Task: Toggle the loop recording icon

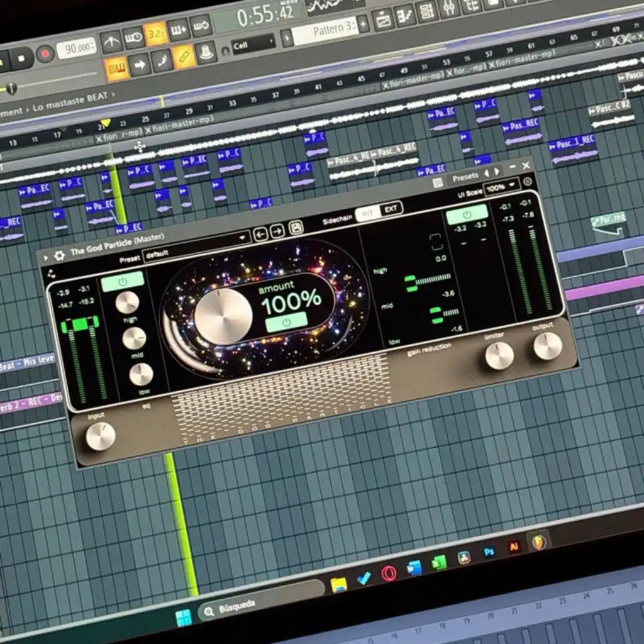Action: pyautogui.click(x=201, y=26)
